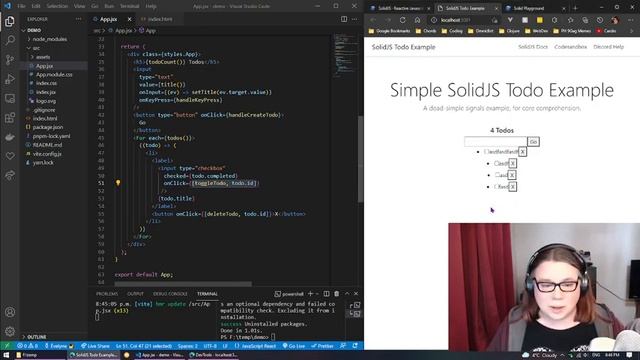Viewport: 640px width, 360px height.
Task: Close the terminal panel
Action: click(356, 293)
